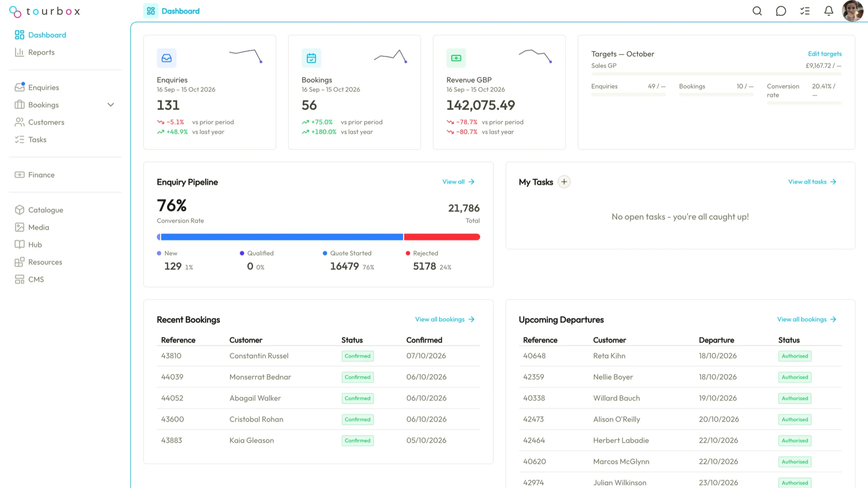The image size is (868, 488).
Task: Click the Finance money icon in sidebar
Action: pos(19,175)
